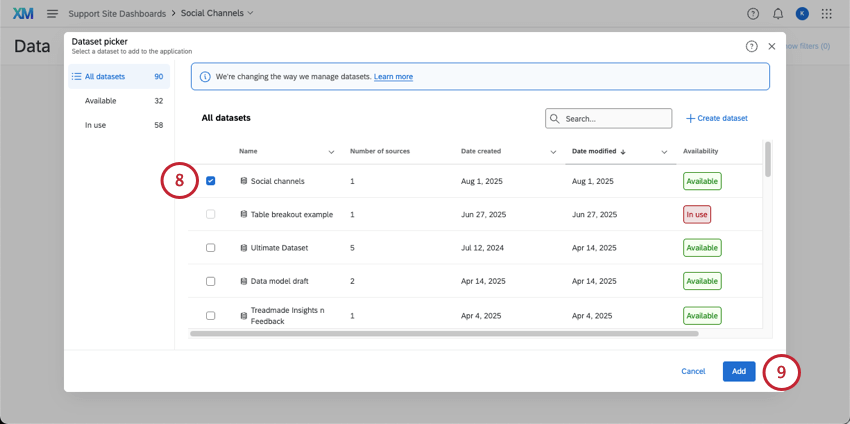Expand the Social Channels breadcrumb dropdown
The image size is (850, 424).
click(250, 13)
